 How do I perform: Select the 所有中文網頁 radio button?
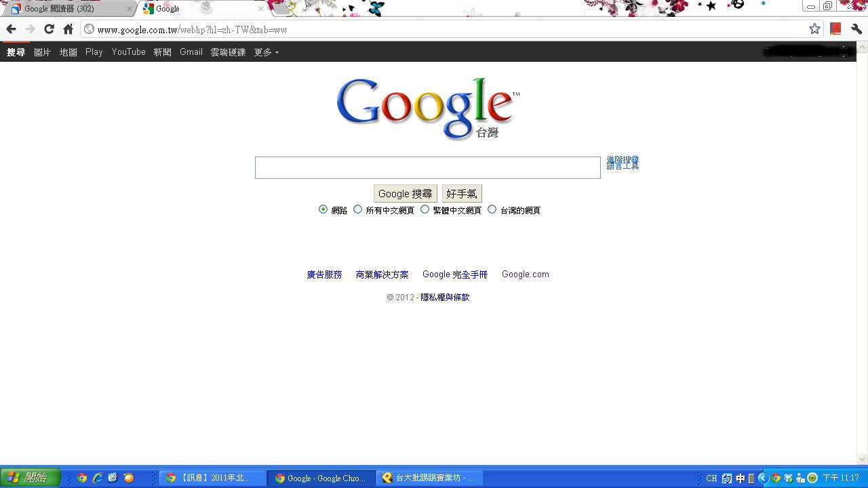click(357, 209)
